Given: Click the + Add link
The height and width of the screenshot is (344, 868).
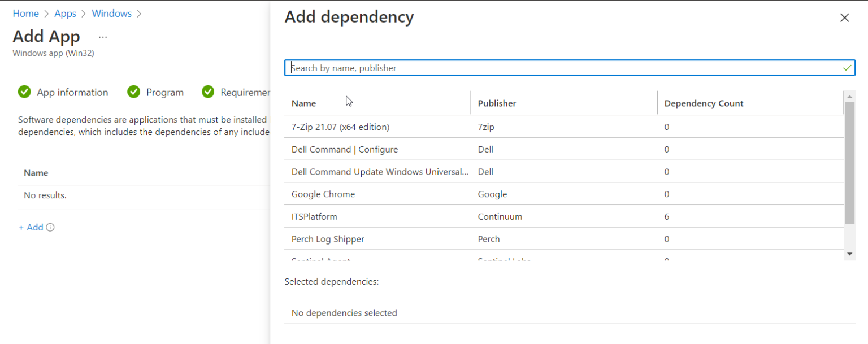Looking at the screenshot, I should click(30, 227).
